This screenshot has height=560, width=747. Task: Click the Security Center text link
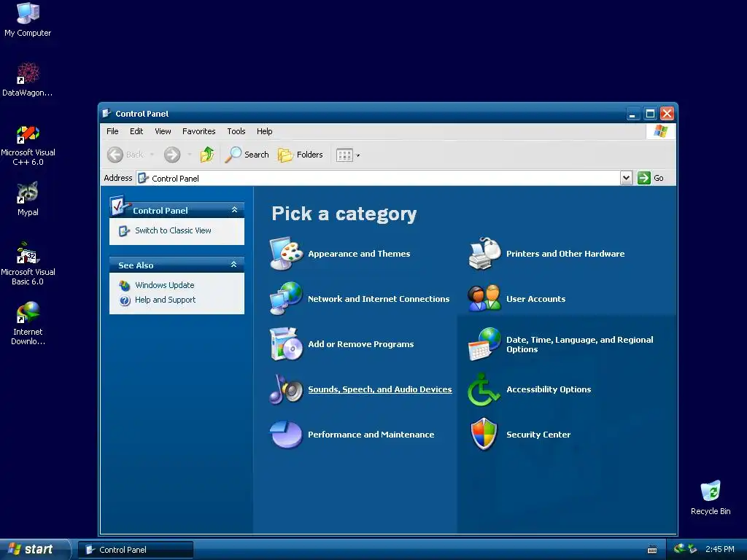tap(538, 435)
